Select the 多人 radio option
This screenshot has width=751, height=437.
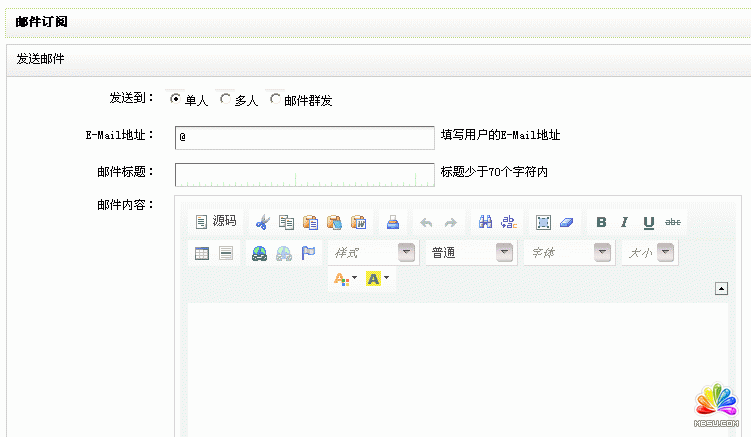[225, 99]
